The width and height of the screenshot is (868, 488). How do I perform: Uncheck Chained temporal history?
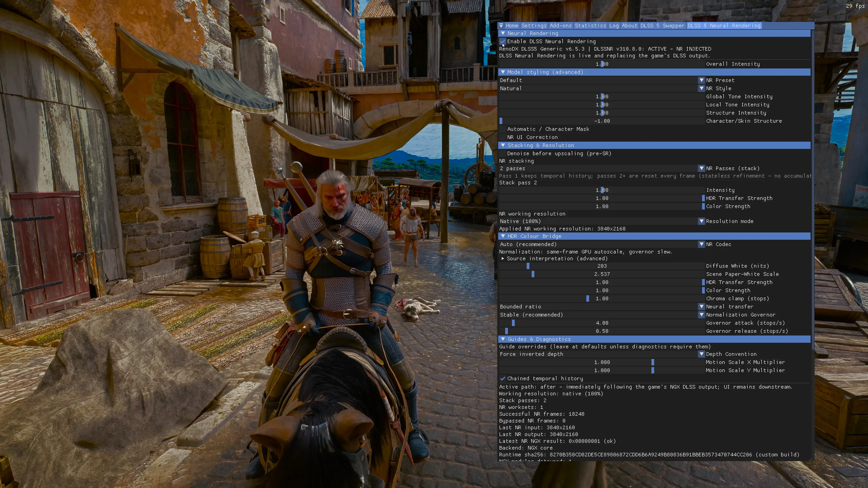pyautogui.click(x=502, y=379)
